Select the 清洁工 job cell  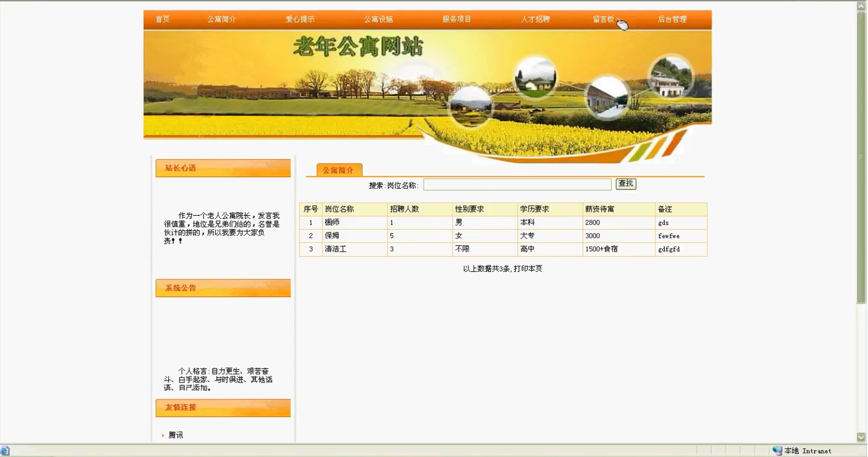tap(355, 249)
